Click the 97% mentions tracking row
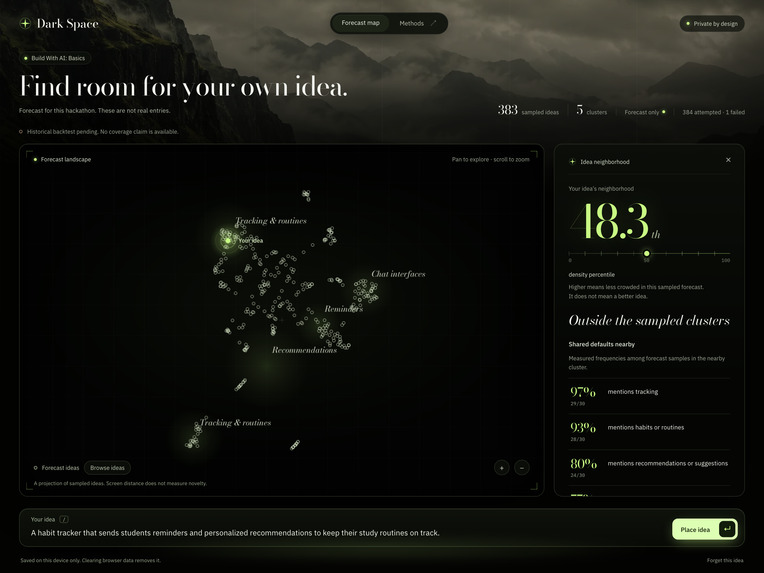Image resolution: width=764 pixels, height=573 pixels. (649, 396)
